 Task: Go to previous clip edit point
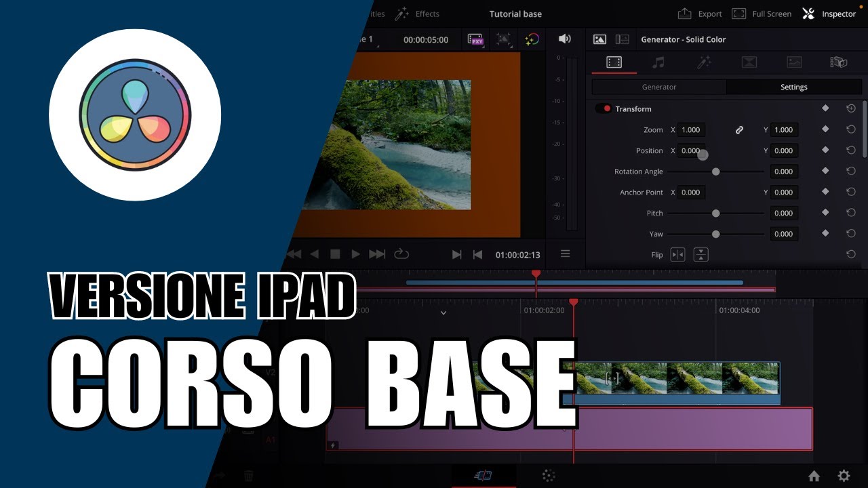pyautogui.click(x=477, y=254)
